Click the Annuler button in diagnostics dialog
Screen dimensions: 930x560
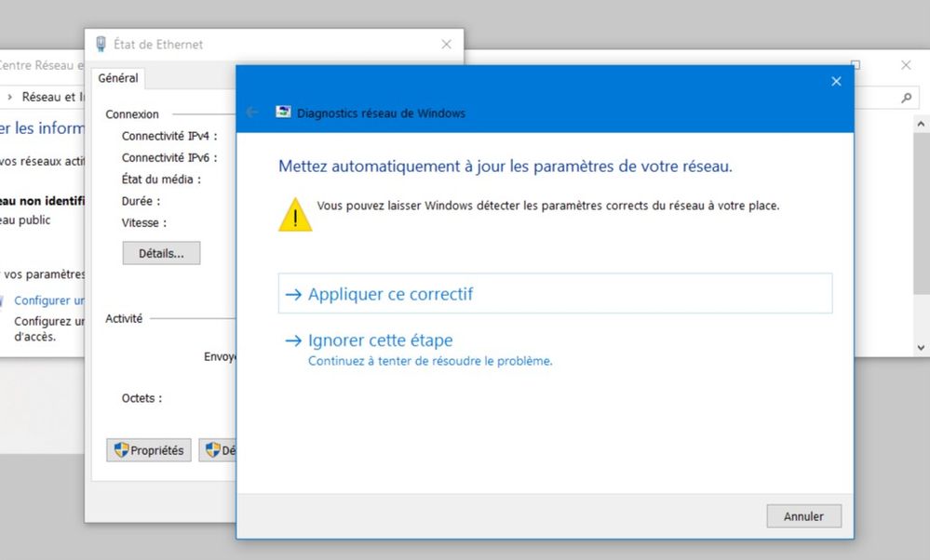[803, 516]
